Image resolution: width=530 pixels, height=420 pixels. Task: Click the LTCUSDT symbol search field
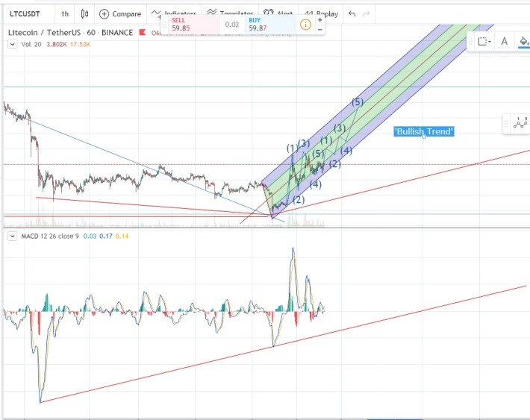click(25, 14)
